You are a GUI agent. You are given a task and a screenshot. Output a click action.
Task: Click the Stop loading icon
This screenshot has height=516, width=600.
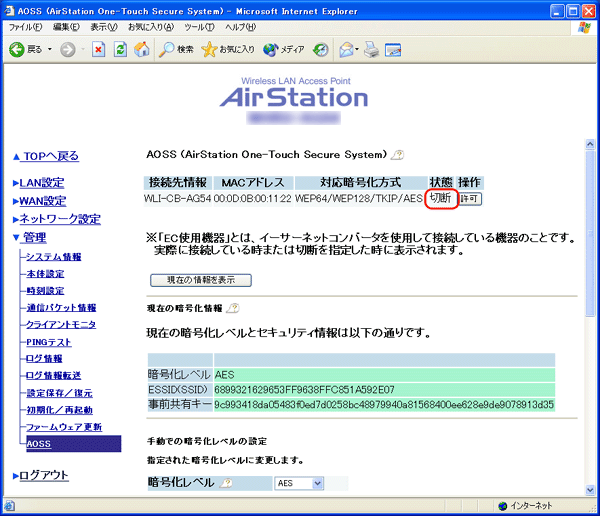coord(98,50)
